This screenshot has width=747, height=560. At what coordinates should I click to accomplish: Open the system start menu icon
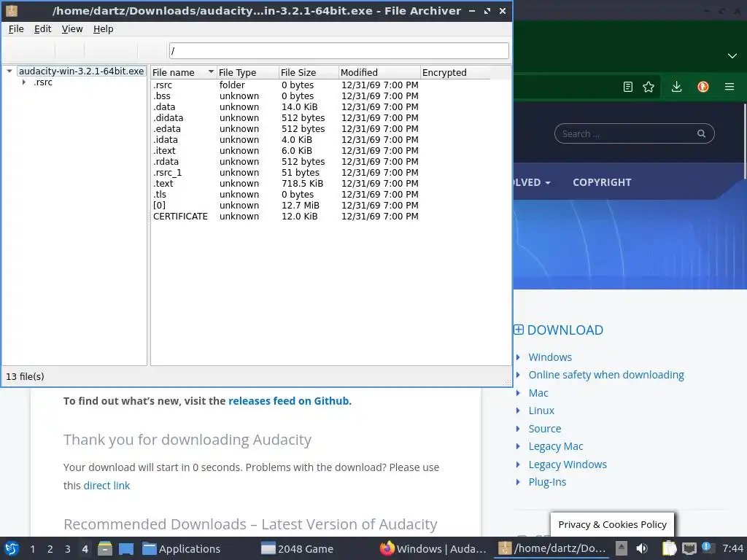[12, 548]
